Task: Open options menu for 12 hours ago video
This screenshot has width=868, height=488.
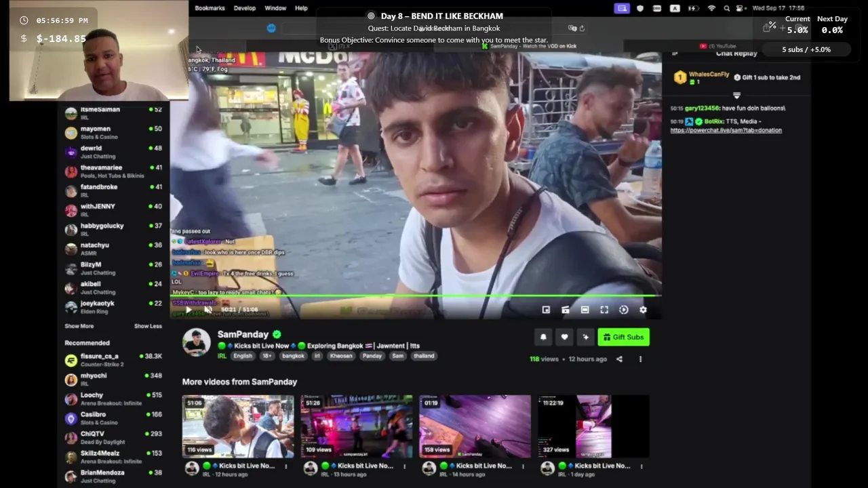Action: [x=285, y=466]
